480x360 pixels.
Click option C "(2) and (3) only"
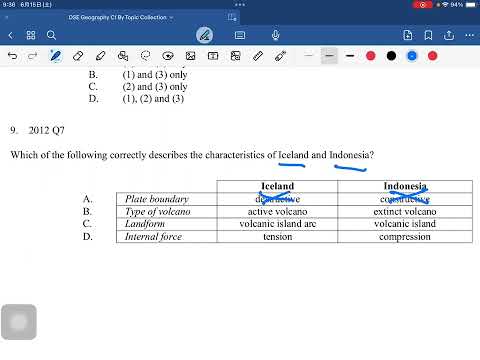155,87
